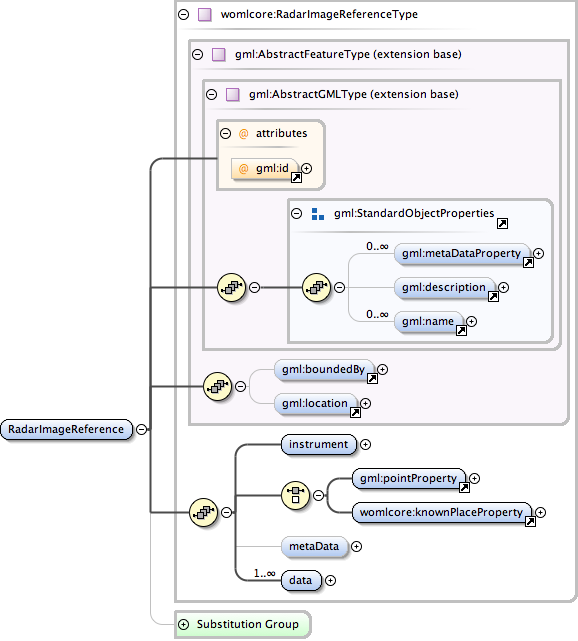Screen dimensions: 578x641
Task: Follow reference arrow on gml:StandardObjectProperties
Action: 502,223
